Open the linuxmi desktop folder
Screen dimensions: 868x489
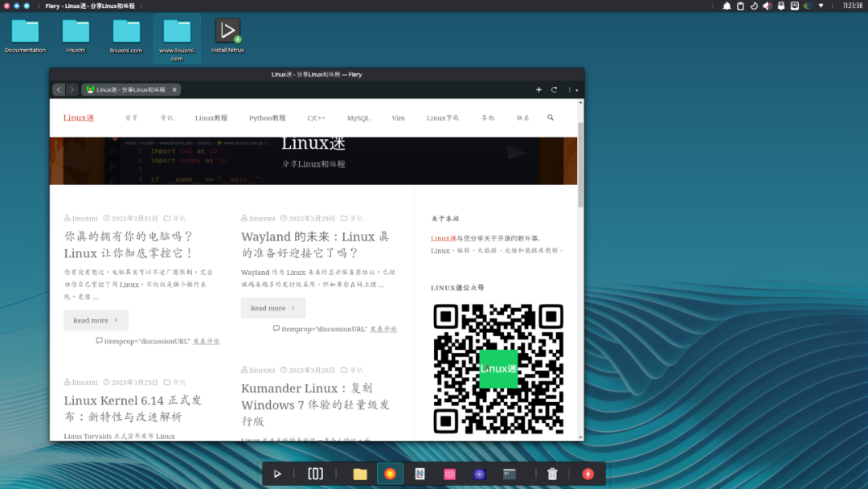point(76,36)
